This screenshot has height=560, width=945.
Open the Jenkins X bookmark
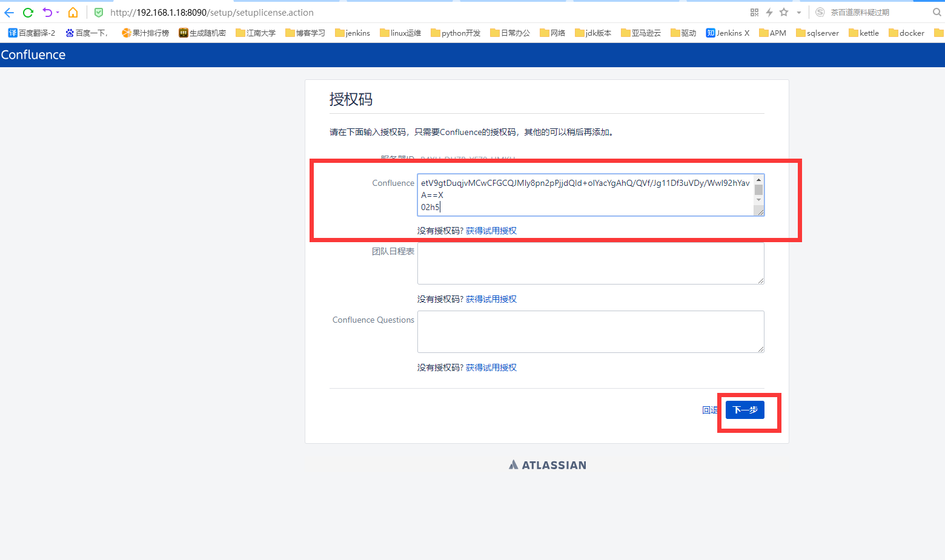[728, 33]
